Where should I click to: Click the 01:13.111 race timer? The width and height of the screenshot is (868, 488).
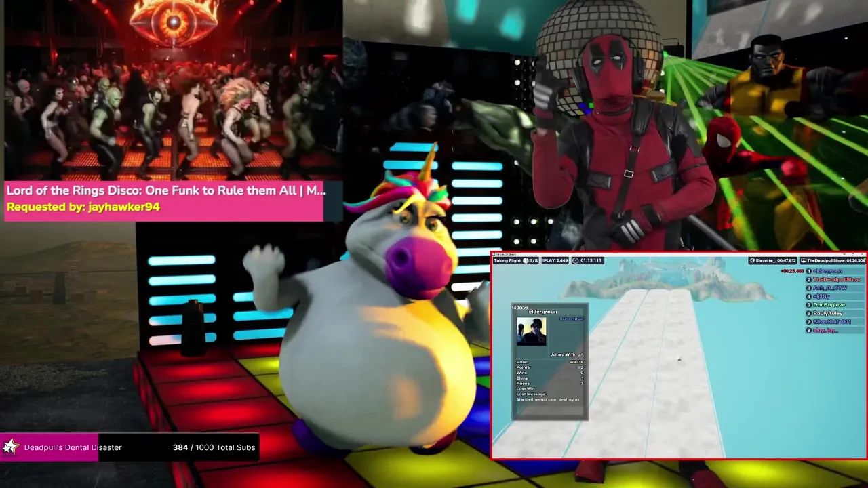[x=591, y=260]
